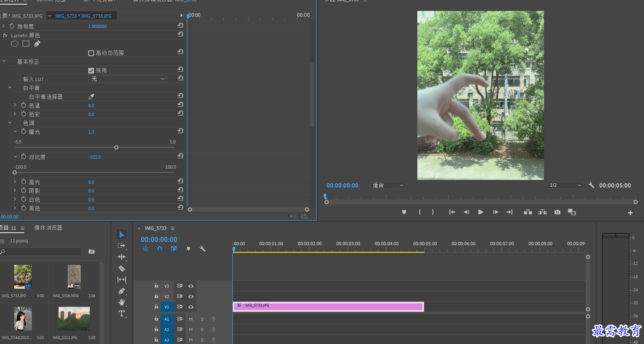The height and width of the screenshot is (344, 644).
Task: Expand the Shadows (阴影) property
Action: coord(15,190)
